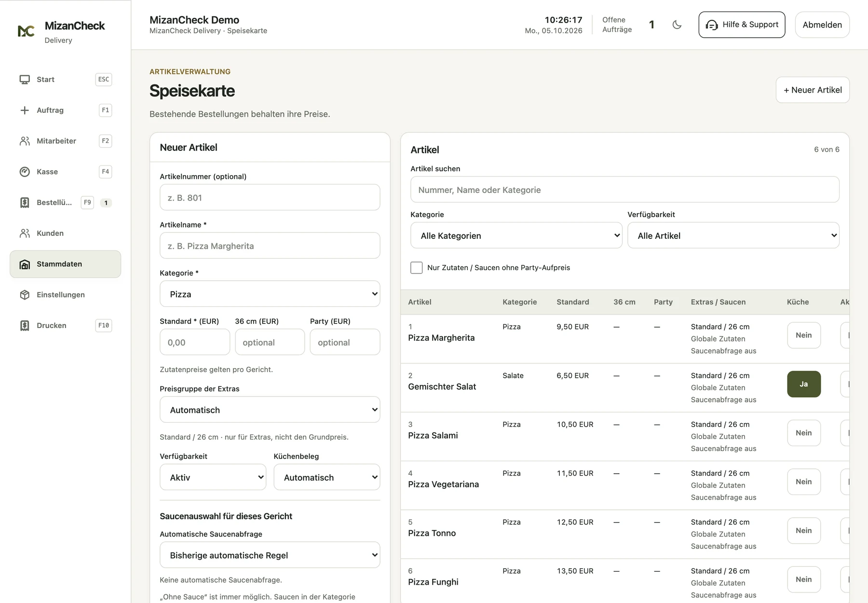The image size is (868, 603).
Task: Click the Abmelden button
Action: tap(822, 25)
